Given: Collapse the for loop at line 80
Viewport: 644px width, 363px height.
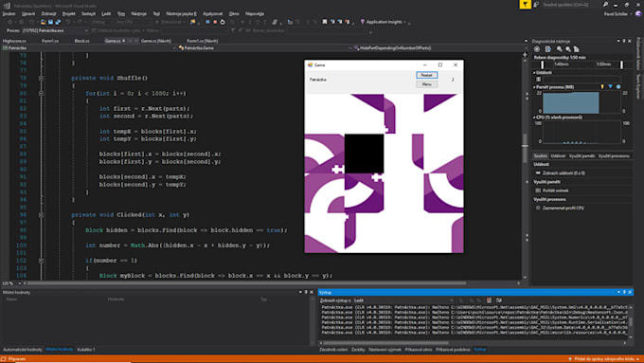Looking at the screenshot, I should (x=41, y=93).
